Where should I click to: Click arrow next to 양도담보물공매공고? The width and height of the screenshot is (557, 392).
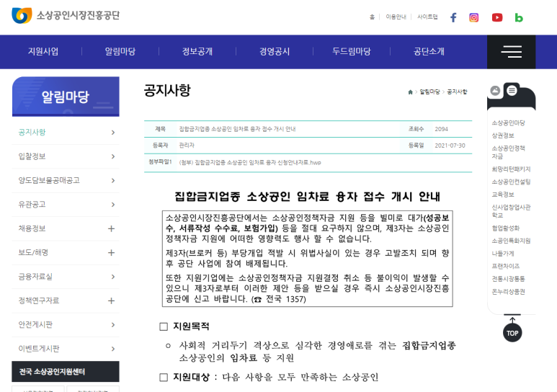pos(113,181)
